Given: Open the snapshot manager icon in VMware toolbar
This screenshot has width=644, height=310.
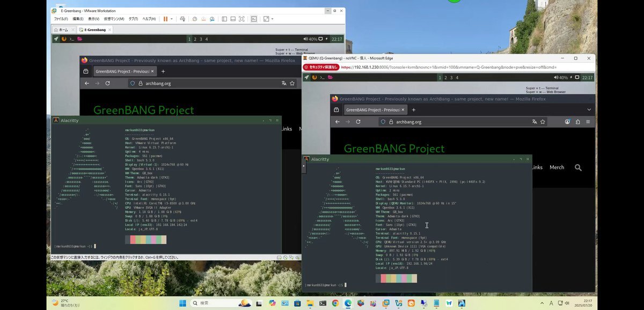Looking at the screenshot, I should tap(211, 19).
